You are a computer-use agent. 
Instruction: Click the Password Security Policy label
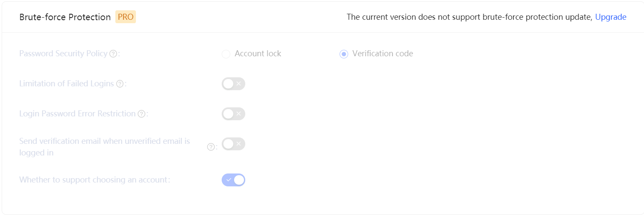coord(63,54)
